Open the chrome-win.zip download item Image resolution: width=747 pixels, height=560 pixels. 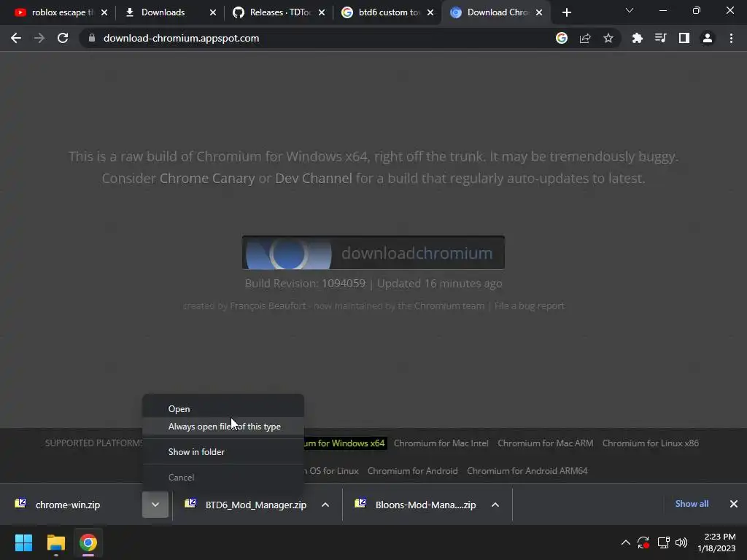pyautogui.click(x=68, y=505)
